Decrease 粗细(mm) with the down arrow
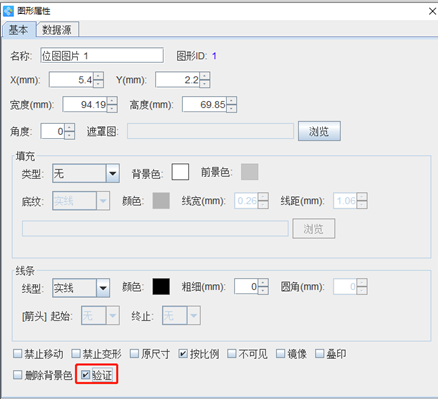 click(x=263, y=291)
